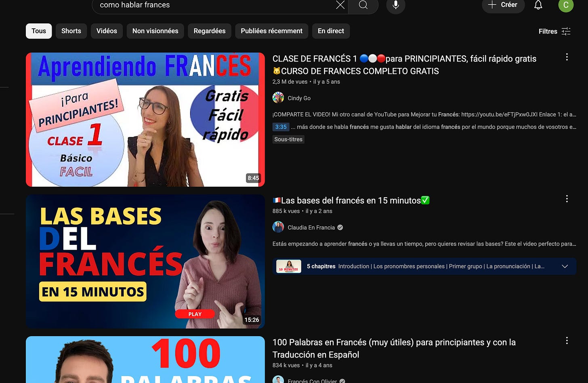
Task: Go to the Cindy Go channel name
Action: click(x=299, y=98)
